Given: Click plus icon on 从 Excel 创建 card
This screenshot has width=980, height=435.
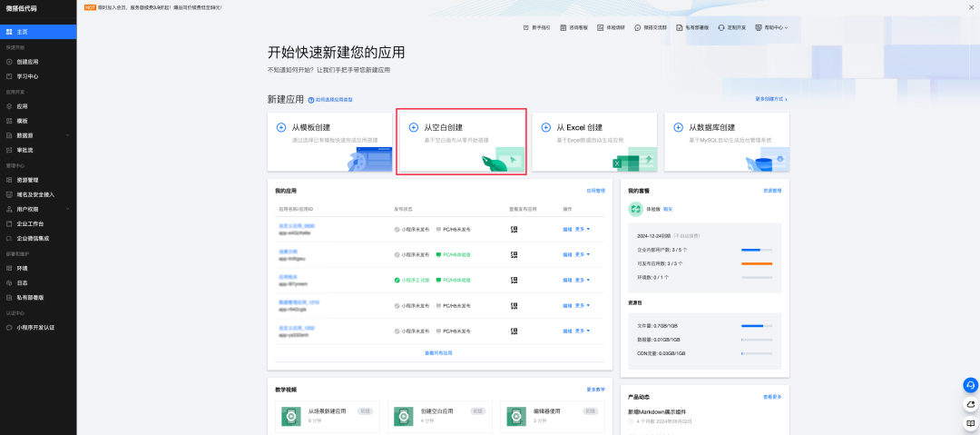Looking at the screenshot, I should (546, 127).
